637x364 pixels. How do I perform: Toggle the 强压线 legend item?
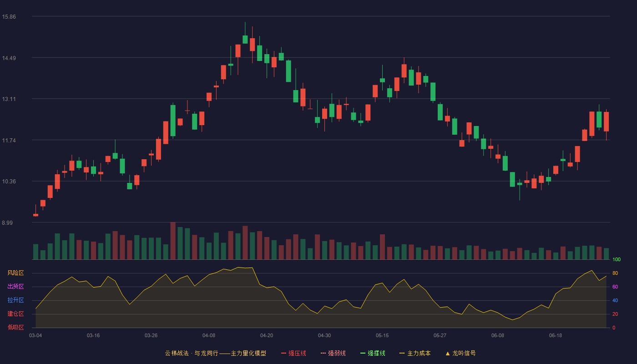293,353
